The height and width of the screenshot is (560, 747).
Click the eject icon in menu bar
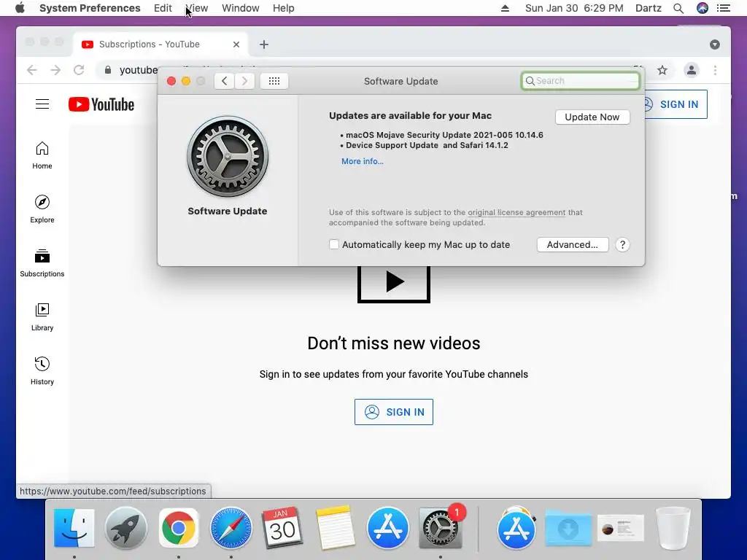click(x=505, y=8)
